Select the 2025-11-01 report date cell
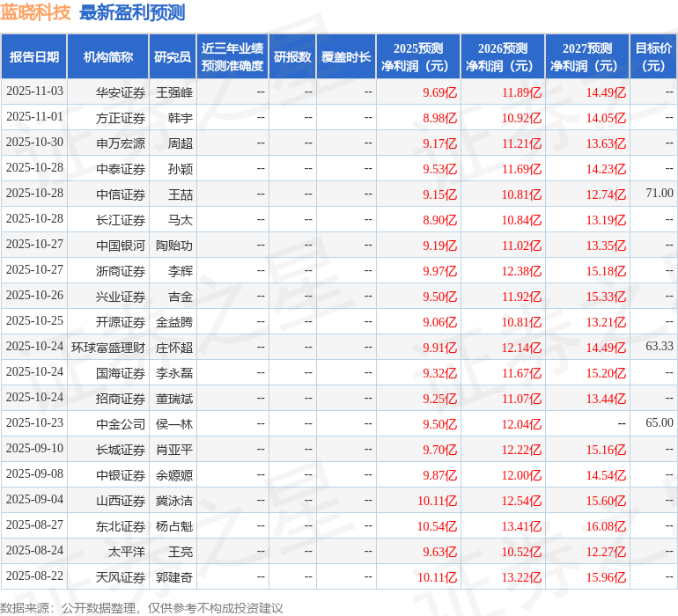Image resolution: width=678 pixels, height=616 pixels. [x=34, y=117]
